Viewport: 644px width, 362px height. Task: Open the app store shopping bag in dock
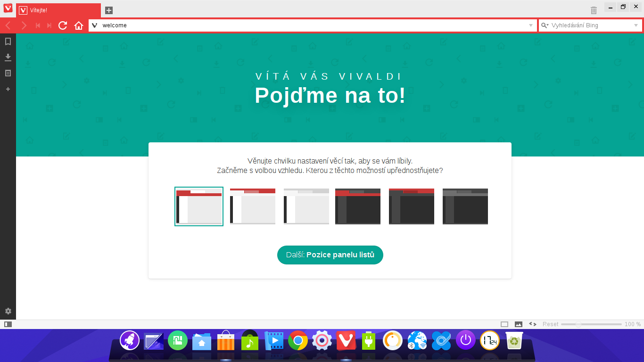click(x=226, y=340)
